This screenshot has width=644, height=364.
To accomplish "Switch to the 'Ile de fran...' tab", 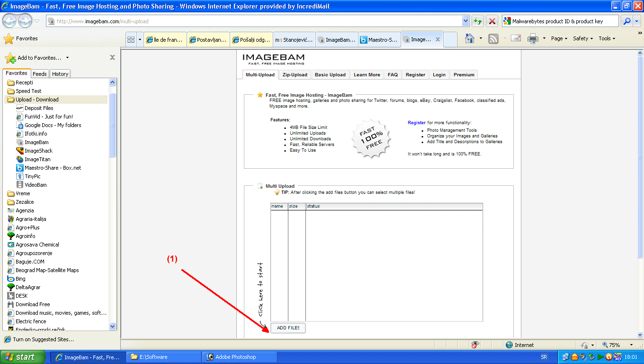I will click(x=165, y=40).
